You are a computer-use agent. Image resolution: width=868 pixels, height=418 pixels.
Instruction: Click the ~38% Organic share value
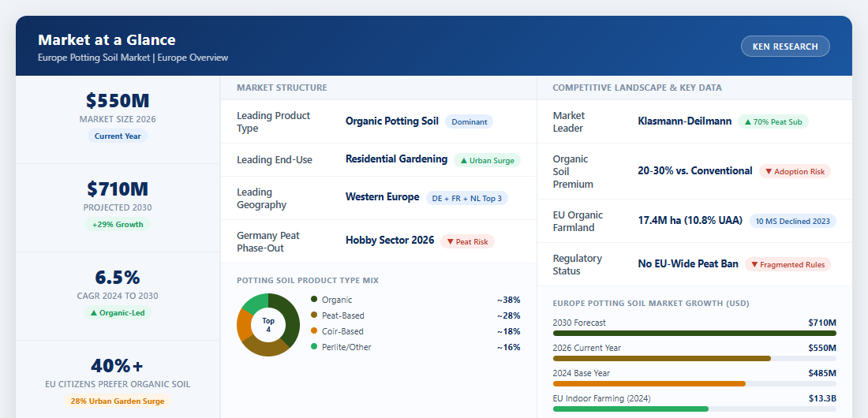pyautogui.click(x=508, y=300)
